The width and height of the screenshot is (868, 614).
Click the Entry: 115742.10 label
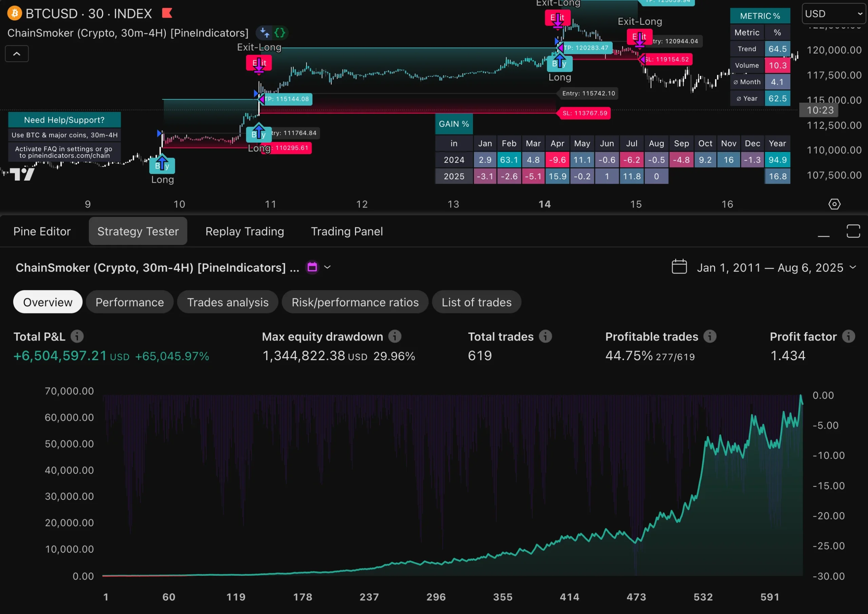click(x=589, y=94)
